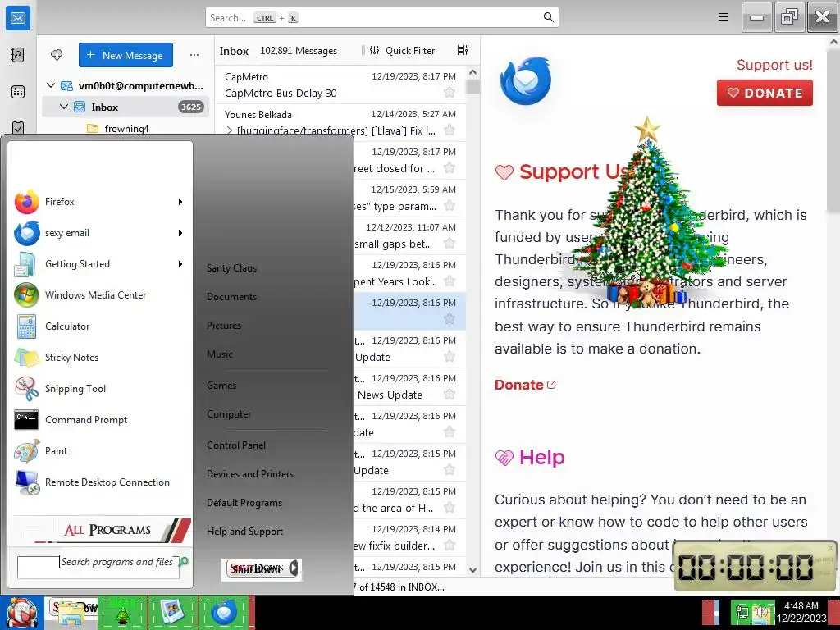Viewport: 840px width, 630px height.
Task: Star the 'the area of H...' message
Action: [x=450, y=507]
